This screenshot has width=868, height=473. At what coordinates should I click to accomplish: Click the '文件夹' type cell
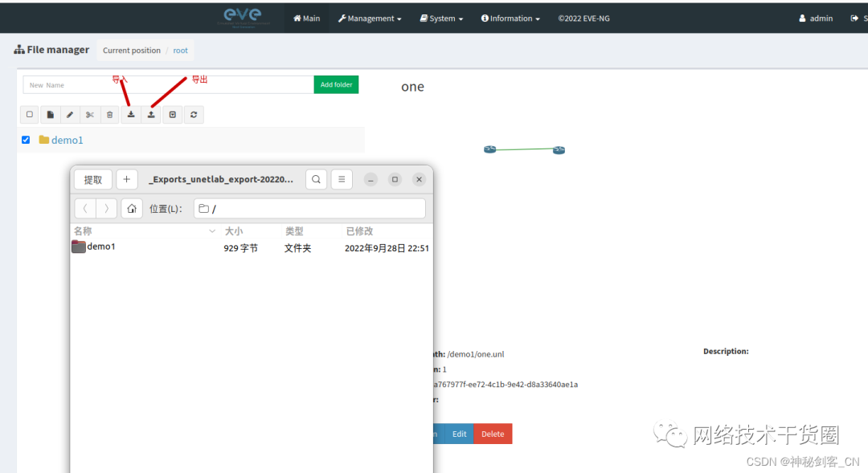pyautogui.click(x=298, y=248)
